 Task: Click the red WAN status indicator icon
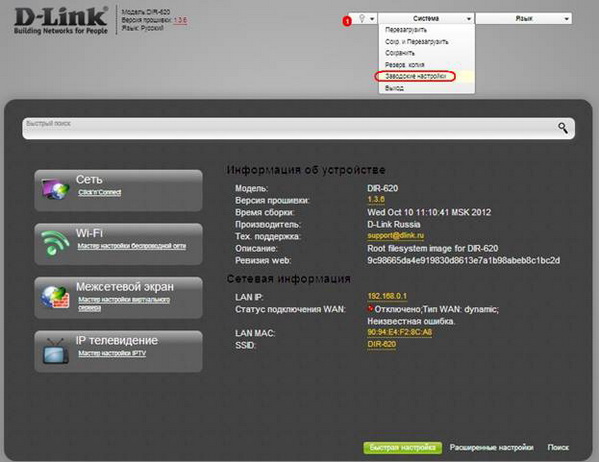pyautogui.click(x=371, y=308)
